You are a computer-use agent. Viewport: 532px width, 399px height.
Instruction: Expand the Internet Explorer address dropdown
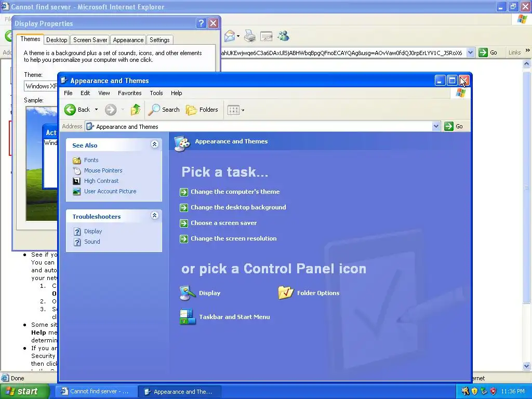[x=470, y=52]
